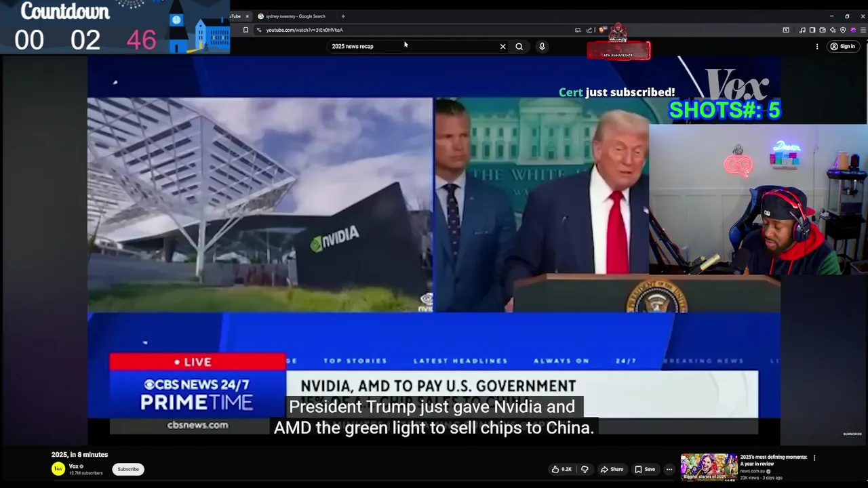The width and height of the screenshot is (868, 488).
Task: Click the Brave shields lion icon
Action: tap(602, 30)
